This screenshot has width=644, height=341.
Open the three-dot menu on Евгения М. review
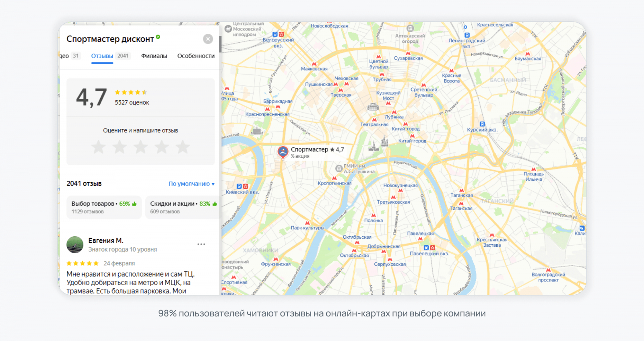coord(201,244)
